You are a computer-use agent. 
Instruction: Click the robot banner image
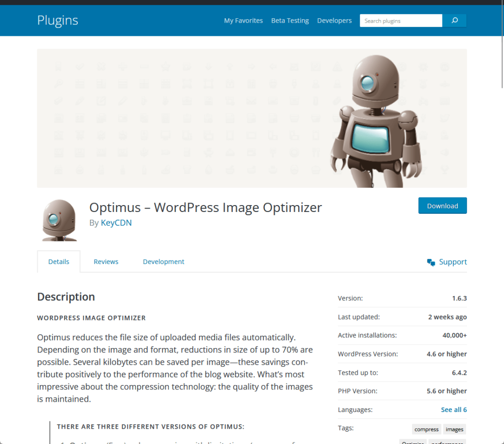[x=252, y=118]
